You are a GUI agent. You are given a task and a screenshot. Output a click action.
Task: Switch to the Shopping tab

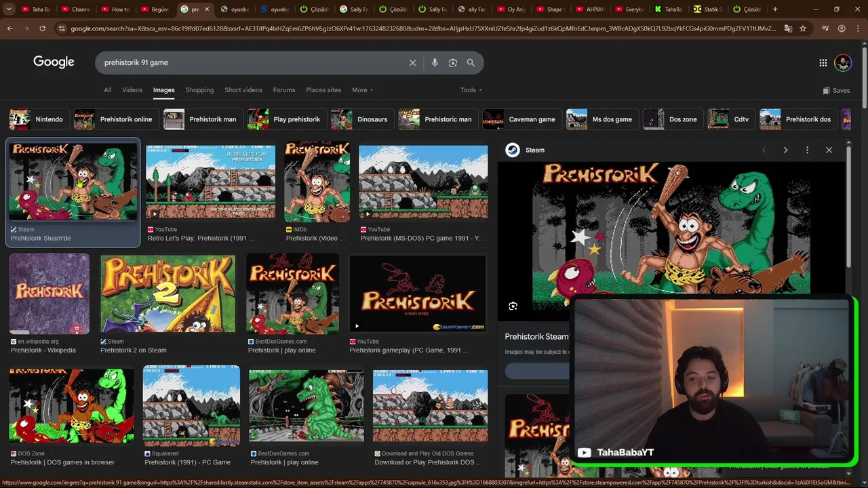[x=199, y=90]
